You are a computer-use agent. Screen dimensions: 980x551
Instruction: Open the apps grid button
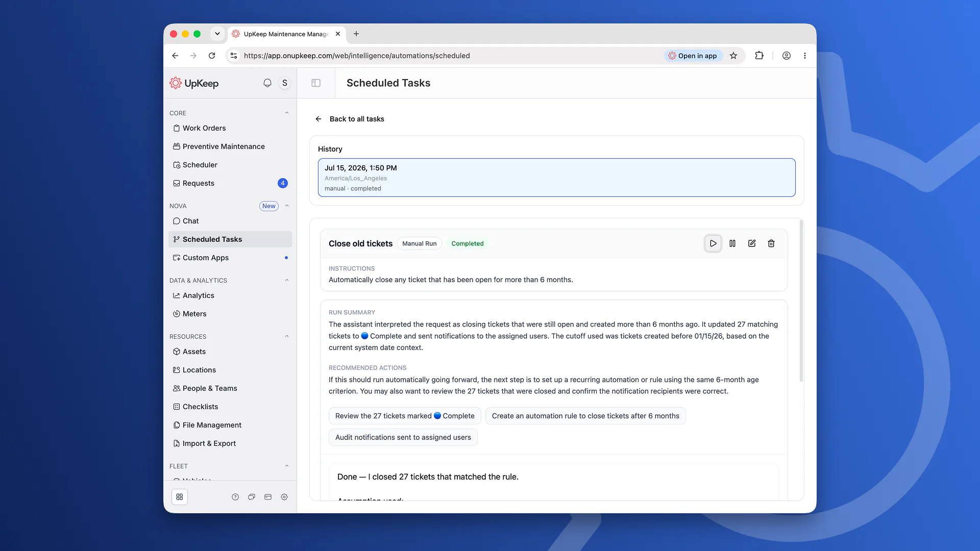click(180, 497)
